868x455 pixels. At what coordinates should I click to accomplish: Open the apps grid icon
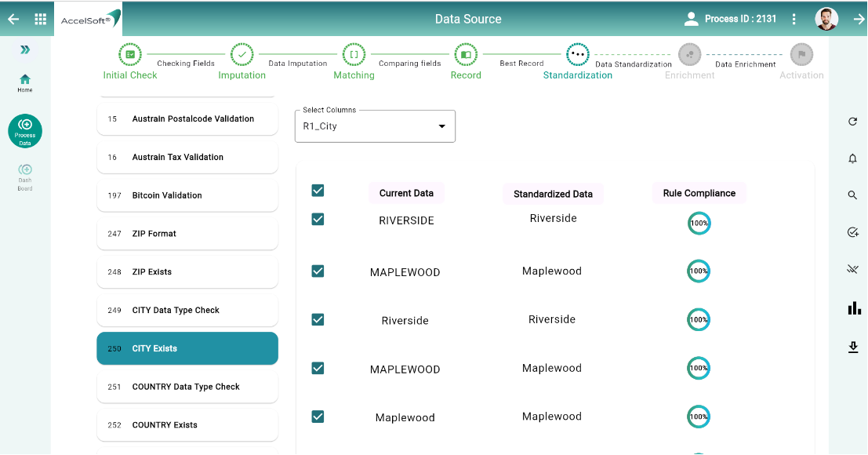[41, 19]
